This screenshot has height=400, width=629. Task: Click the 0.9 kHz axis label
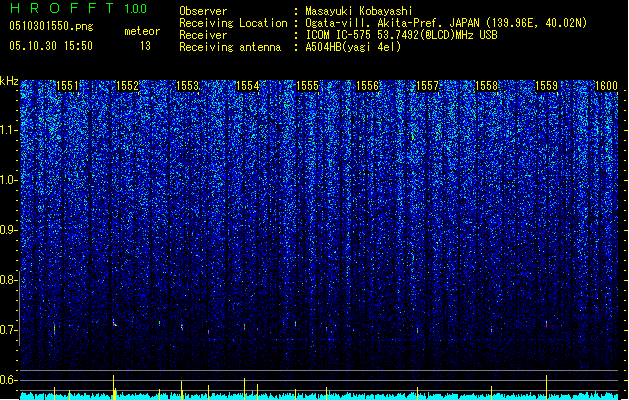[8, 230]
